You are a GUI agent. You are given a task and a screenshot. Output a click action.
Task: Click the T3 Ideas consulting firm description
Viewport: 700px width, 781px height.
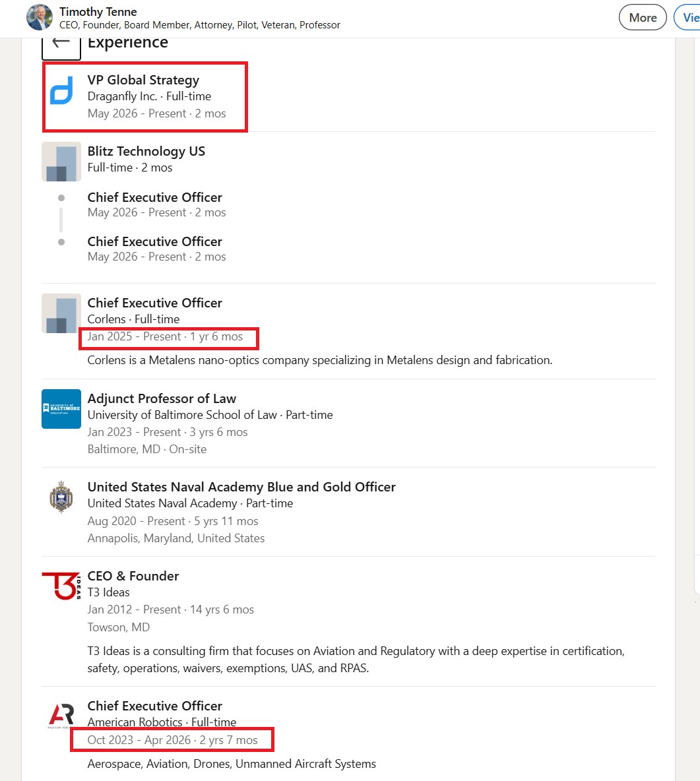[356, 660]
